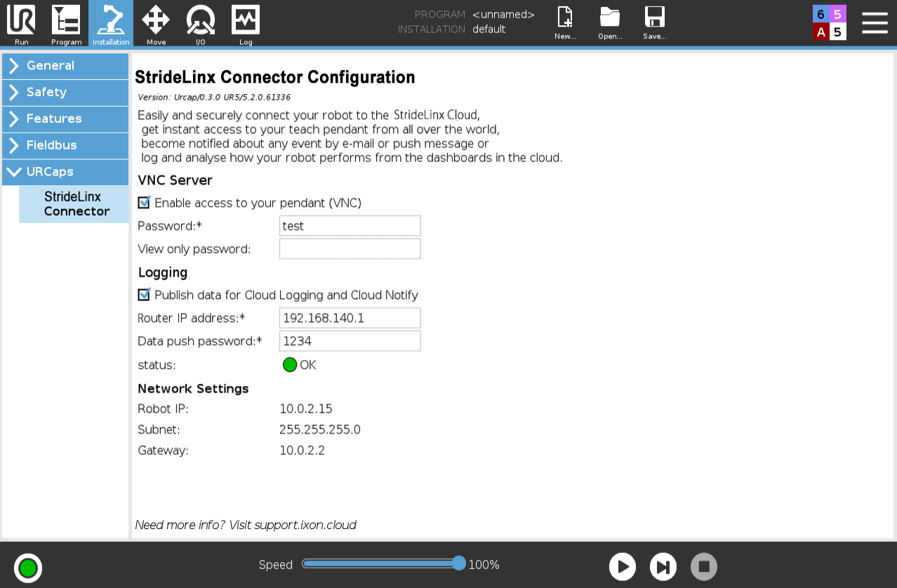This screenshot has height=588, width=897.
Task: Collapse the URCaps section
Action: (65, 173)
